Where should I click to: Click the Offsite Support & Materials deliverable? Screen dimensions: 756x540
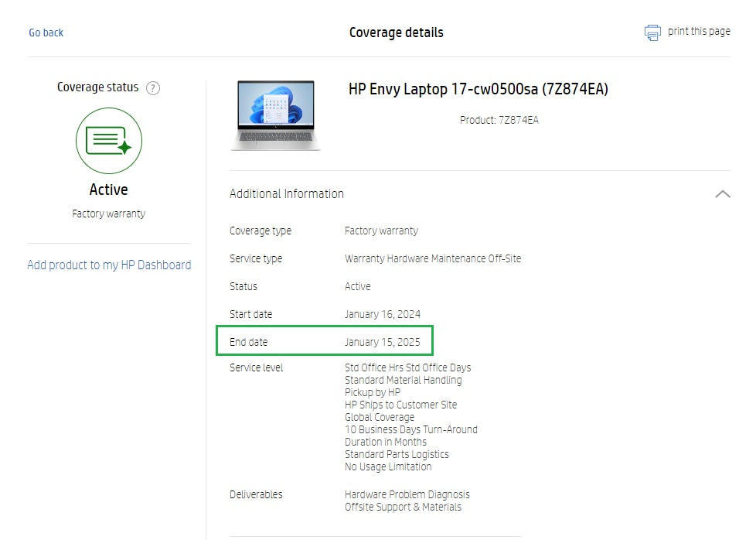403,508
